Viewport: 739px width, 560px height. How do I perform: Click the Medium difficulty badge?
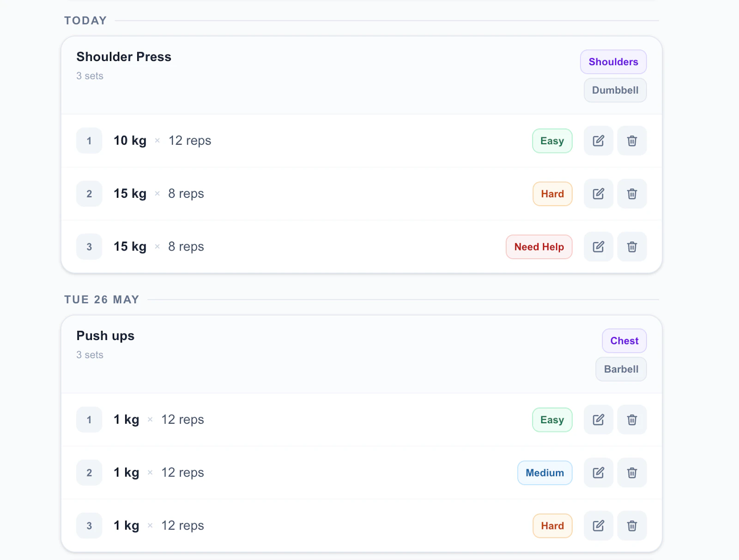(545, 473)
